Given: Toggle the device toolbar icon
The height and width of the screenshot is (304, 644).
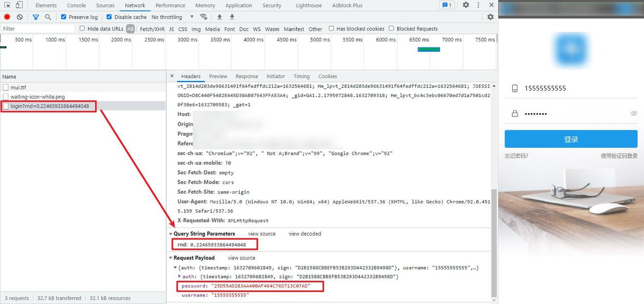Looking at the screenshot, I should pyautogui.click(x=19, y=5).
